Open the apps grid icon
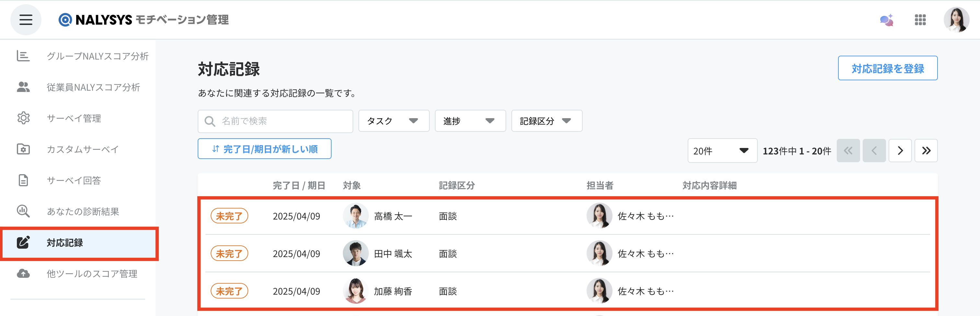 pyautogui.click(x=920, y=20)
